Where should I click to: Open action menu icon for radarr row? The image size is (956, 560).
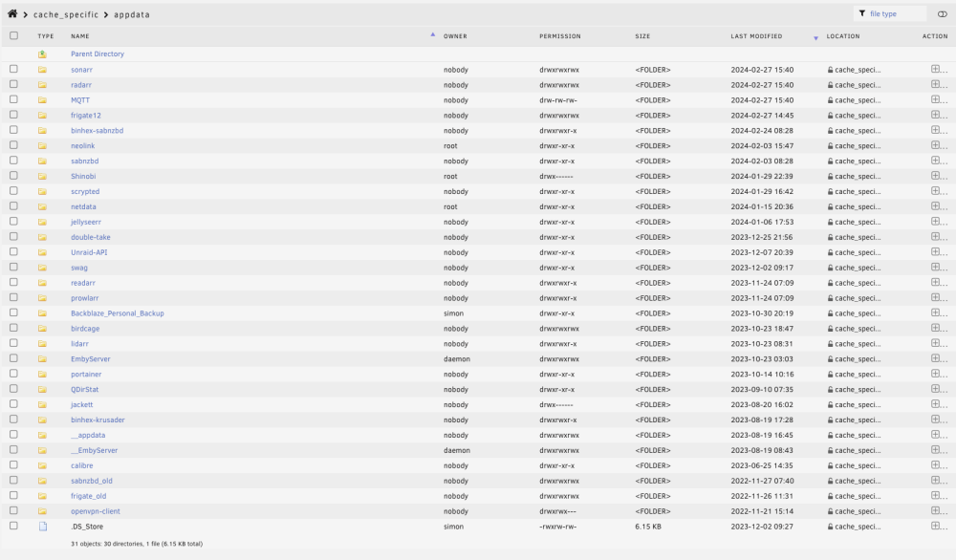tap(935, 84)
